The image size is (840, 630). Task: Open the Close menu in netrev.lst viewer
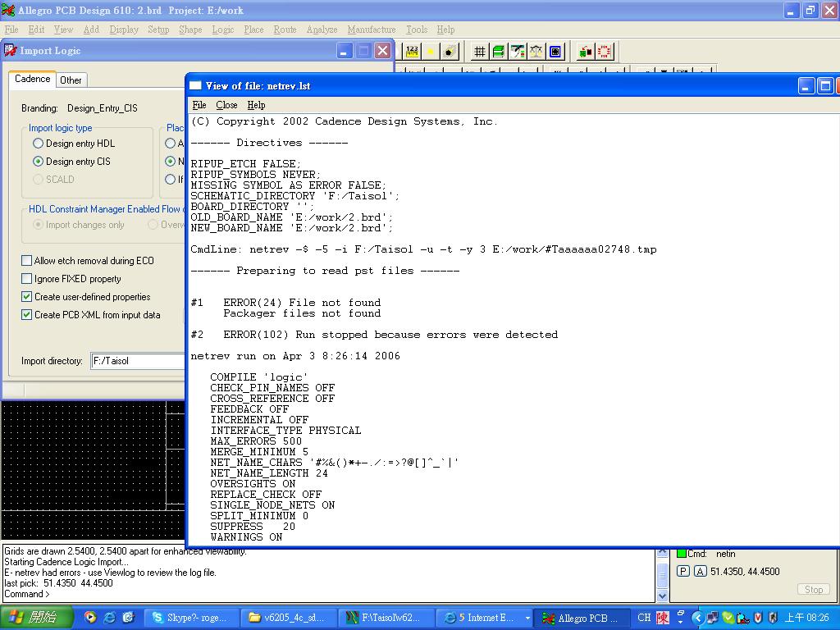coord(226,105)
